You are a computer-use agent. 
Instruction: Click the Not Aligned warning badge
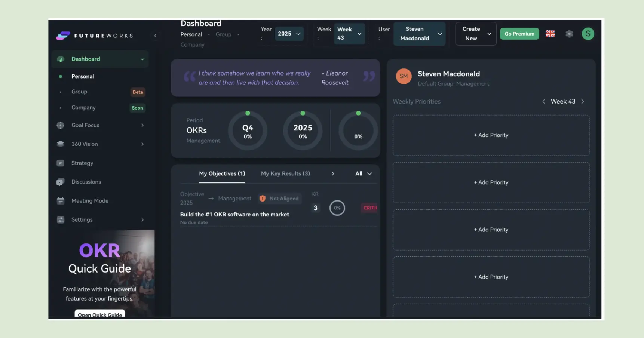(x=279, y=198)
